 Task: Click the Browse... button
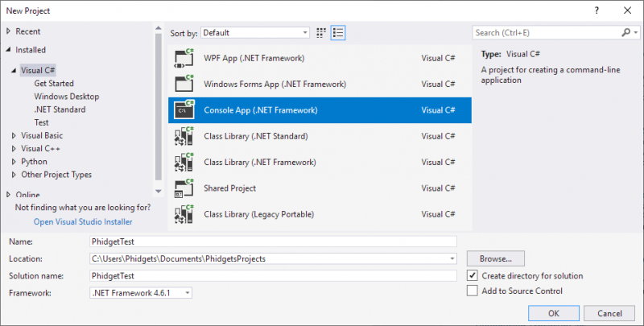point(496,258)
